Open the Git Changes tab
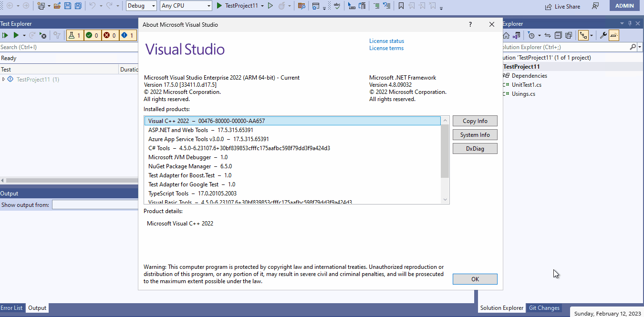This screenshot has height=317, width=644. (544, 307)
